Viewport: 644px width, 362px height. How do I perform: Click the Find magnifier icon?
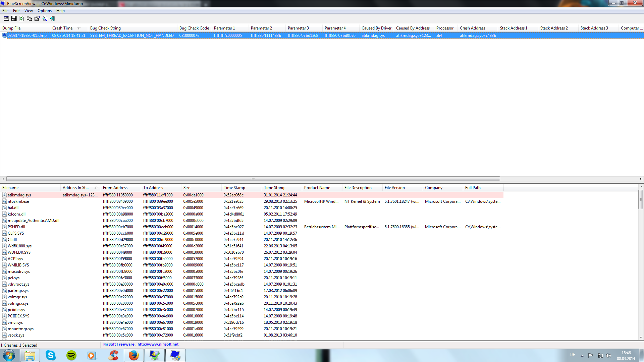coord(45,19)
